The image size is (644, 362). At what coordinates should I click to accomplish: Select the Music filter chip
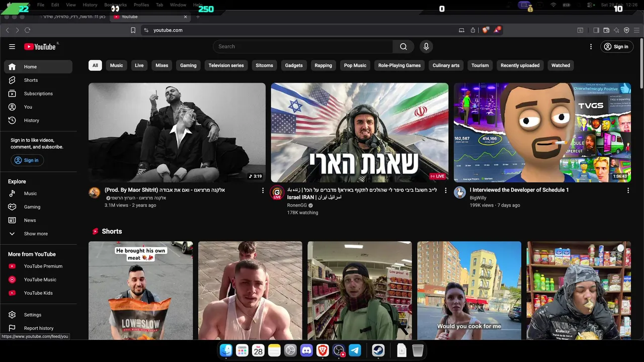pyautogui.click(x=116, y=65)
